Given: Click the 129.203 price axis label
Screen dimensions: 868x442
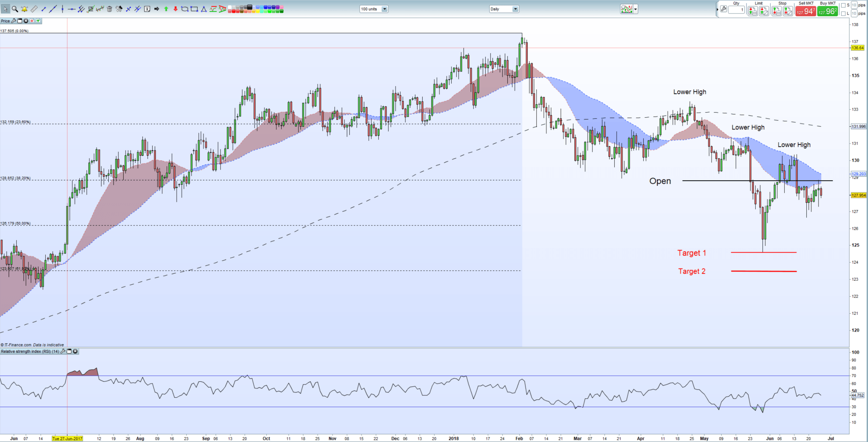Looking at the screenshot, I should tap(858, 174).
